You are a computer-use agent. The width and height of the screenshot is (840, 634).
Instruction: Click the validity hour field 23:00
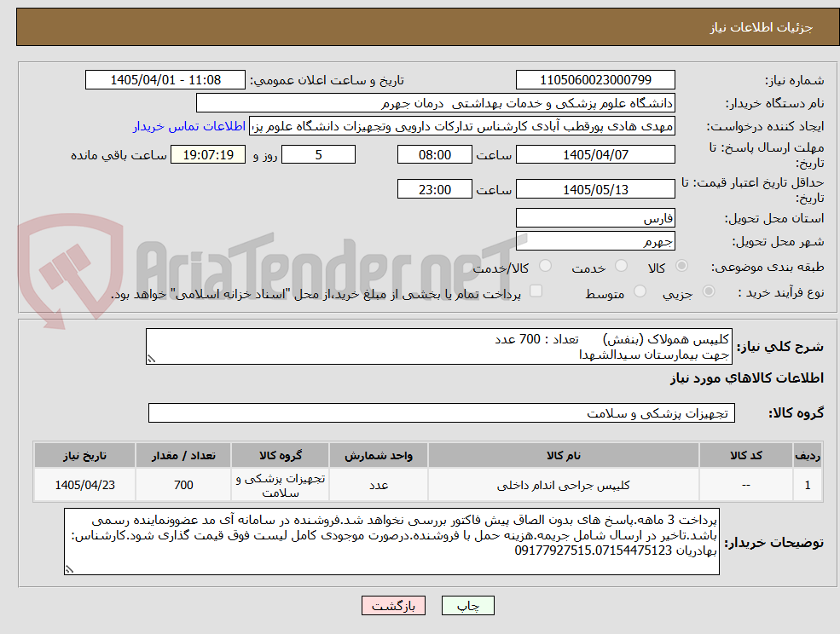tap(434, 189)
